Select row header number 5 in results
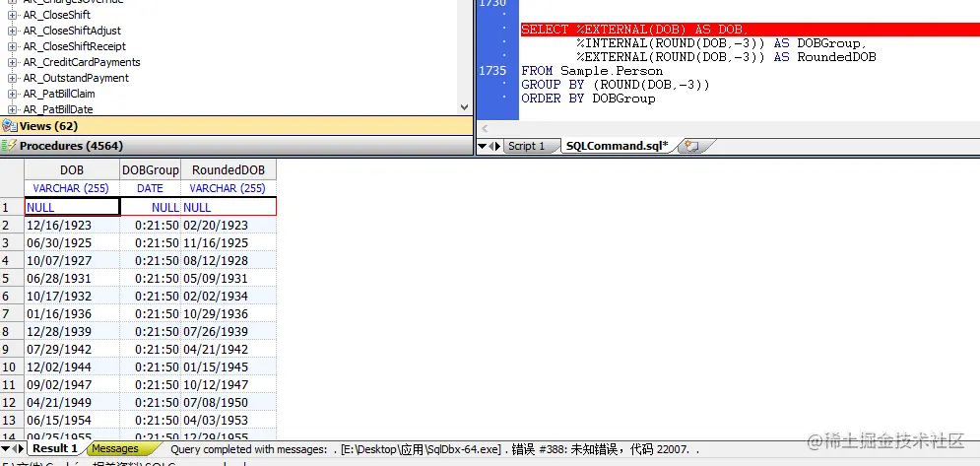 (12, 279)
